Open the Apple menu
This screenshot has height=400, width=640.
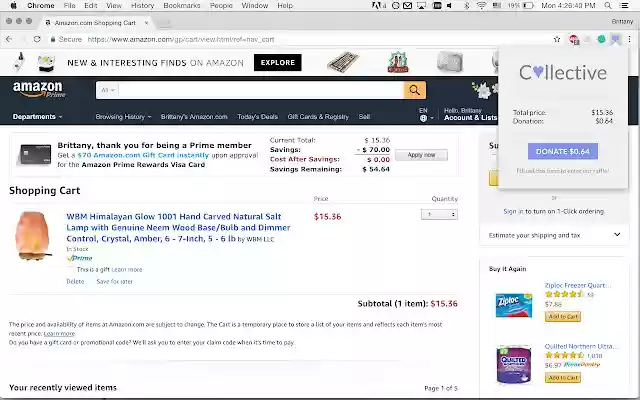(x=13, y=5)
